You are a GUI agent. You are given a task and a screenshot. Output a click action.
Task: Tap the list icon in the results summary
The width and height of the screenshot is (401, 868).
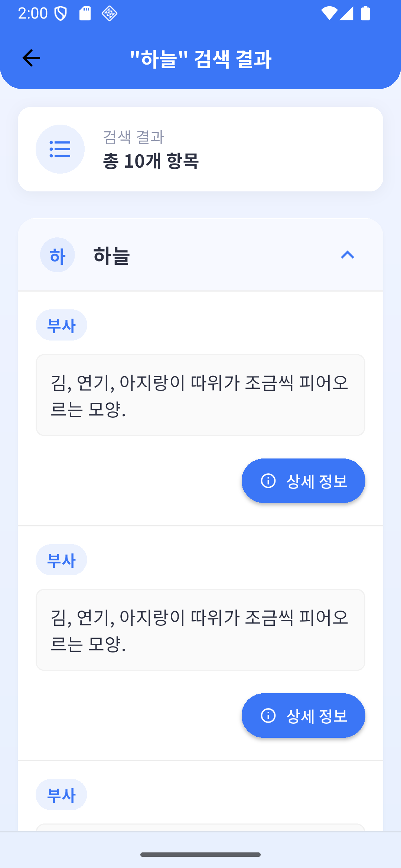(x=60, y=149)
